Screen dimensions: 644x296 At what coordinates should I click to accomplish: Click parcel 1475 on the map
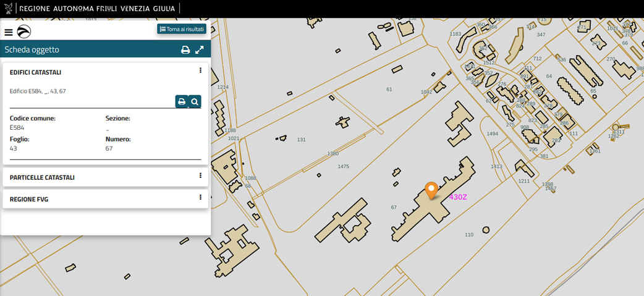pyautogui.click(x=343, y=167)
